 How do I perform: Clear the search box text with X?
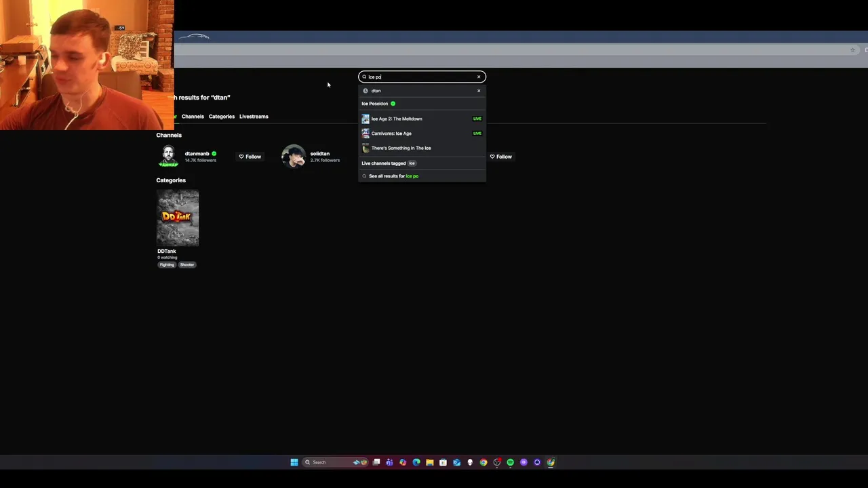coord(479,77)
